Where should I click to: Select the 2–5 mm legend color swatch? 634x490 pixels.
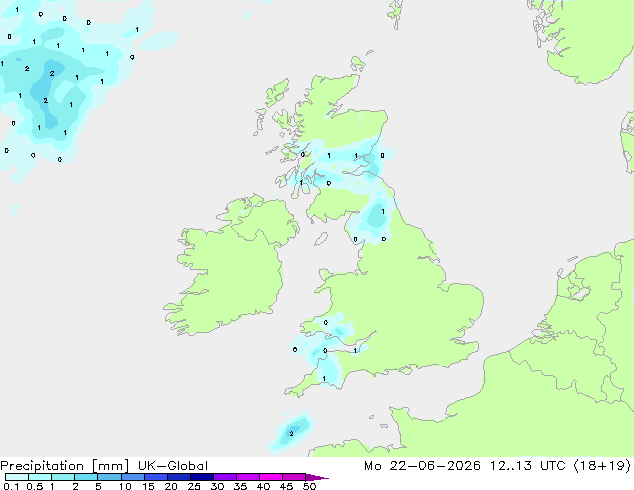pos(86,477)
